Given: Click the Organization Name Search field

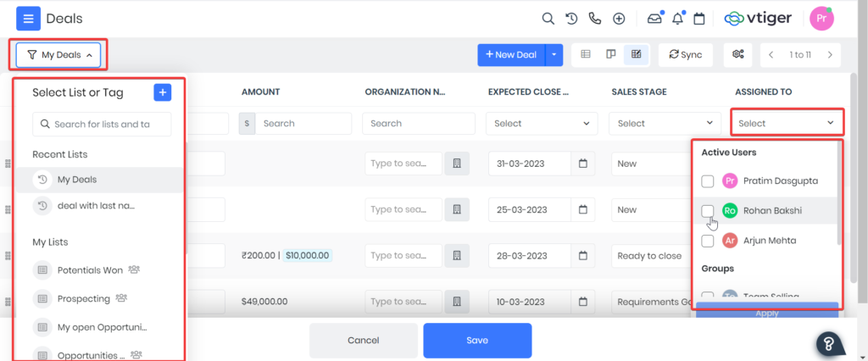Looking at the screenshot, I should pos(419,124).
